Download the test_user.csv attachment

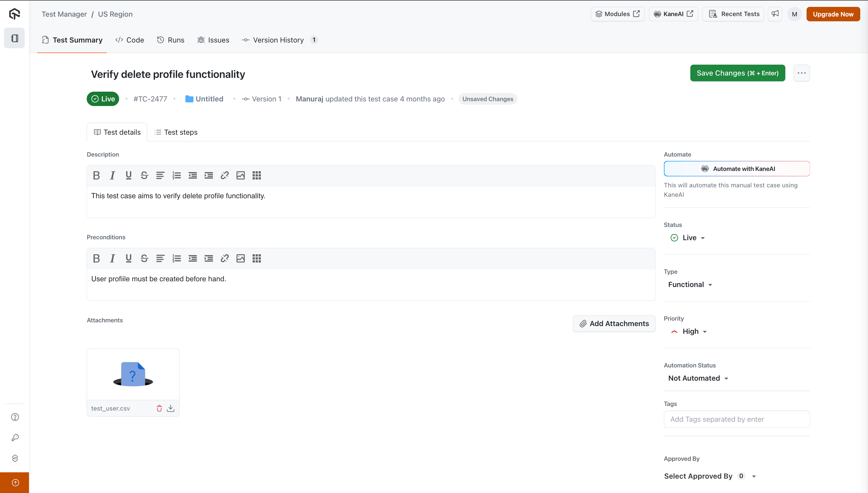[171, 408]
